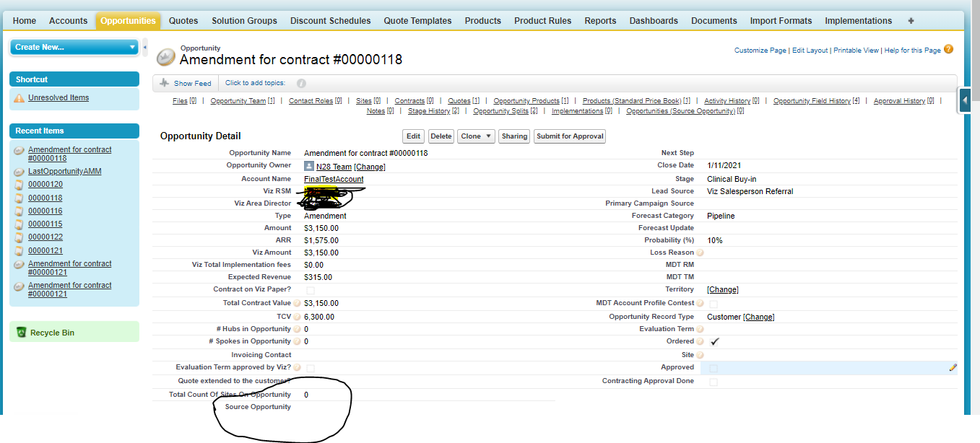Click the info icon next to add topics
Screen dimensions: 980x443
pyautogui.click(x=301, y=84)
